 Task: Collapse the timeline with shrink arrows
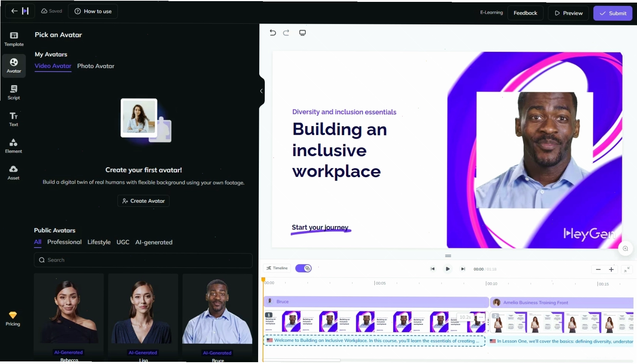[627, 269]
